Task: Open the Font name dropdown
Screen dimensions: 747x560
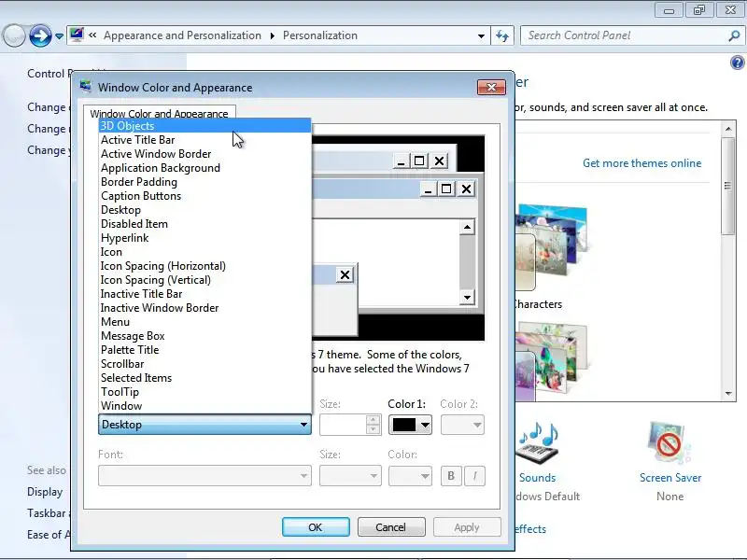Action: click(x=204, y=475)
